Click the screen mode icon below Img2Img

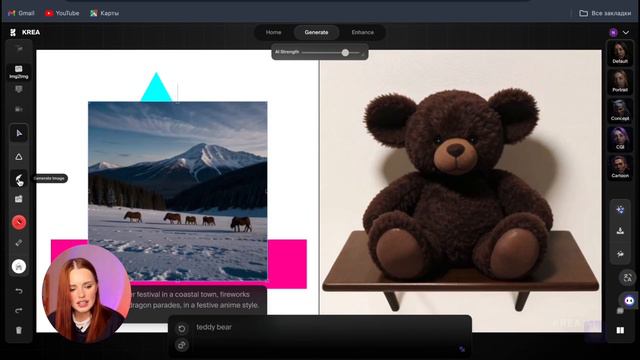click(x=19, y=89)
